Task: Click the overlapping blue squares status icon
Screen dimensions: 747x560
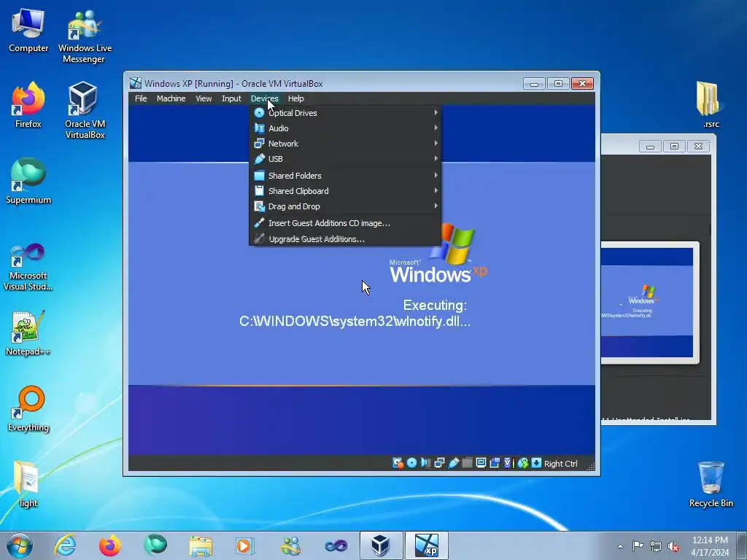Action: (495, 463)
